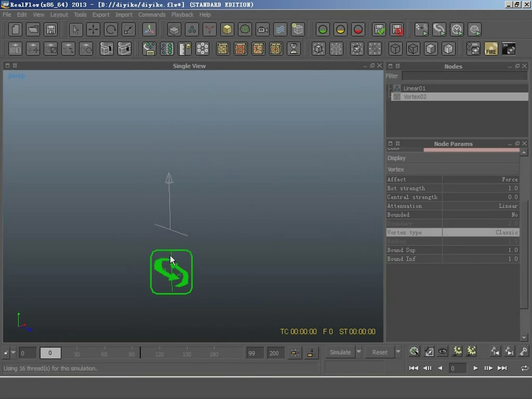
Task: Click the clock with green play arrow icon
Action: (457, 30)
